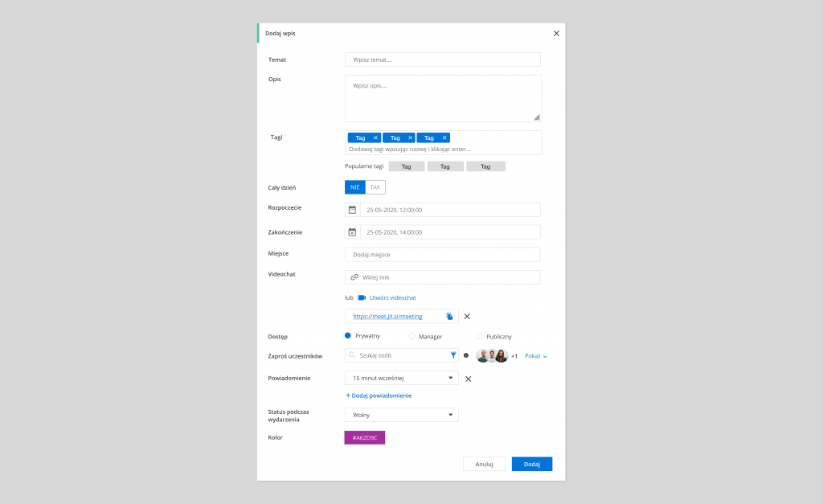
Task: Copy the meet.jit.si meeting link
Action: [449, 316]
